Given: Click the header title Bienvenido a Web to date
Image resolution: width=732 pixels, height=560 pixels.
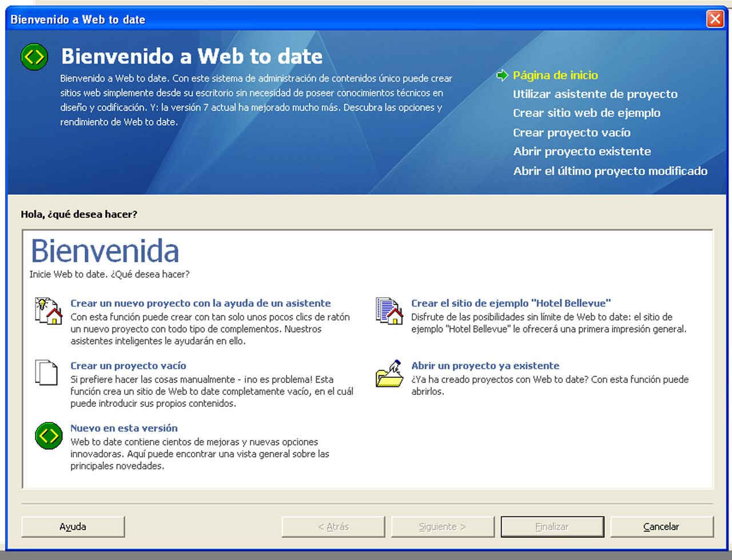Looking at the screenshot, I should (x=192, y=56).
